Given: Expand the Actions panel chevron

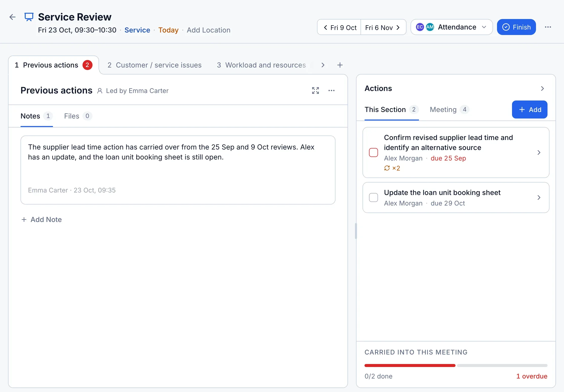Looking at the screenshot, I should pyautogui.click(x=542, y=88).
